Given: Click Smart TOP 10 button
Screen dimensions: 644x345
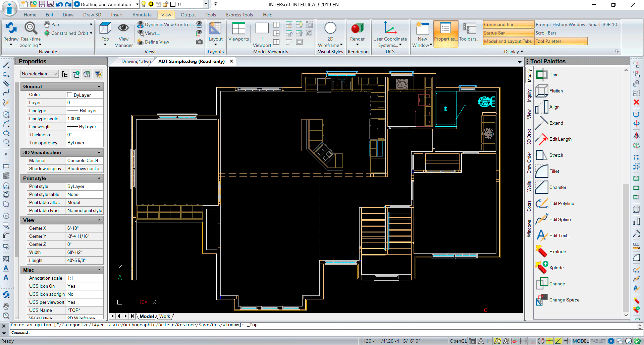Looking at the screenshot, I should (603, 24).
